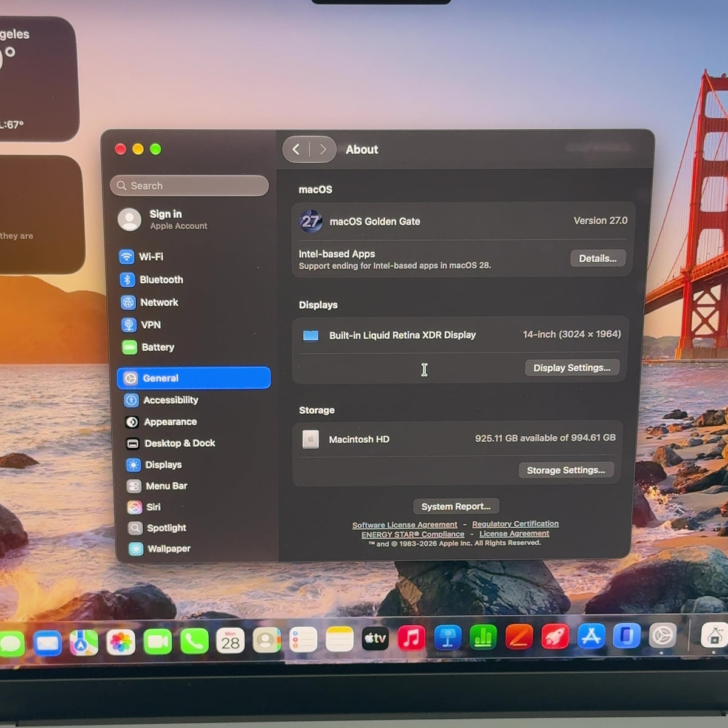Screen dimensions: 728x728
Task: Go forward with the right chevron
Action: tap(323, 149)
